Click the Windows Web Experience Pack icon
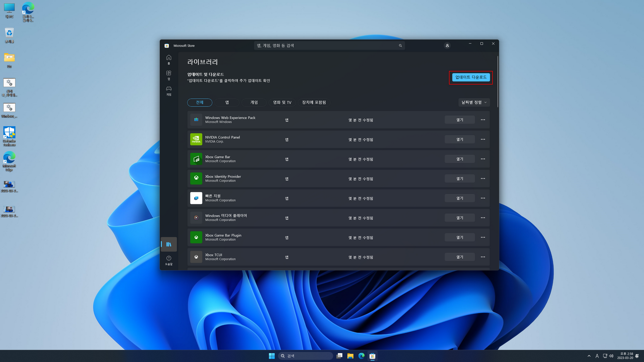This screenshot has height=362, width=644. point(196,120)
